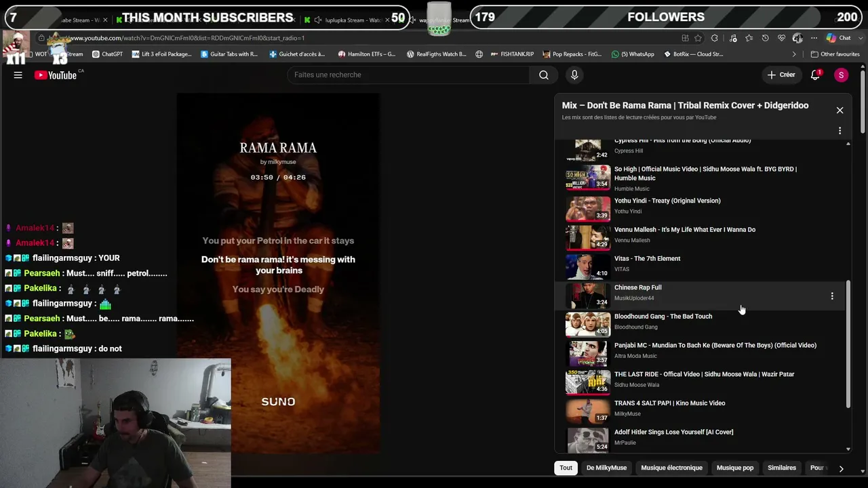This screenshot has width=868, height=488.
Task: Show more bookmarks overflow chevron
Action: click(x=794, y=54)
